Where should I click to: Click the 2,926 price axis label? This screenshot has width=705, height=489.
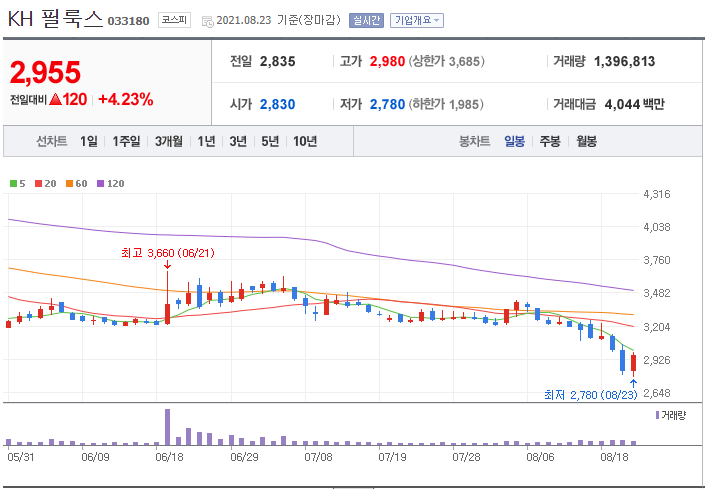pyautogui.click(x=657, y=360)
